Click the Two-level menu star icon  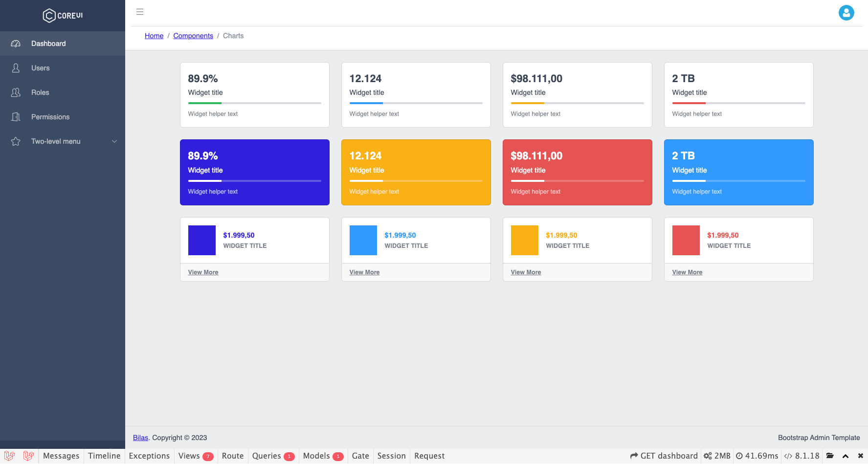click(16, 141)
